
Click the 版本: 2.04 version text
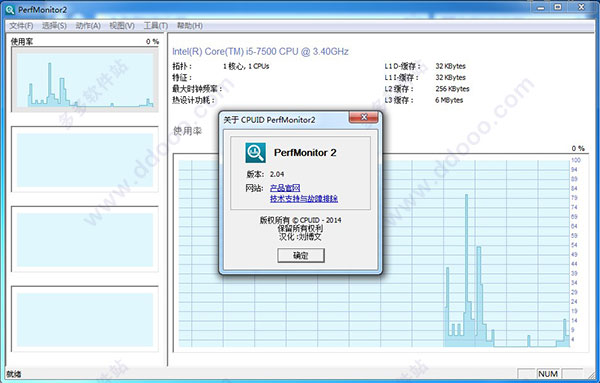tap(265, 174)
